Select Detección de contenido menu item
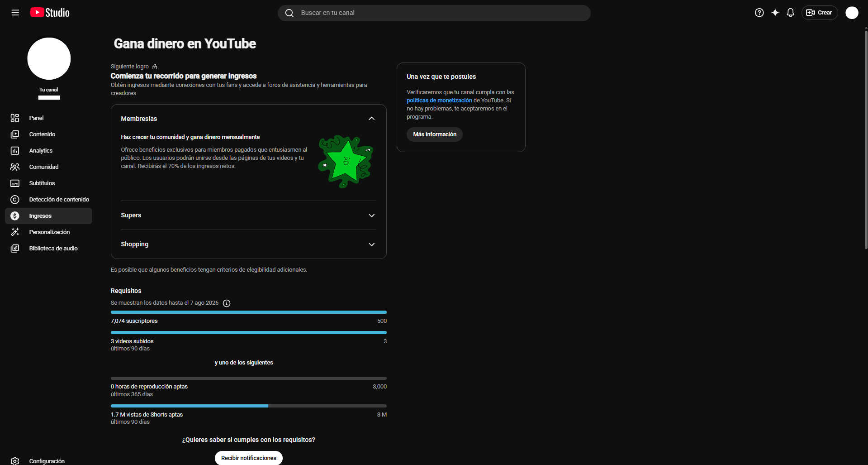 tap(48, 200)
